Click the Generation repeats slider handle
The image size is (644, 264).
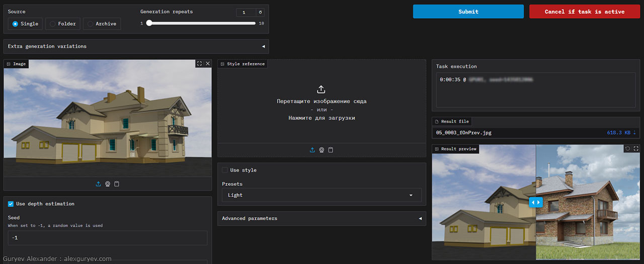pos(149,23)
